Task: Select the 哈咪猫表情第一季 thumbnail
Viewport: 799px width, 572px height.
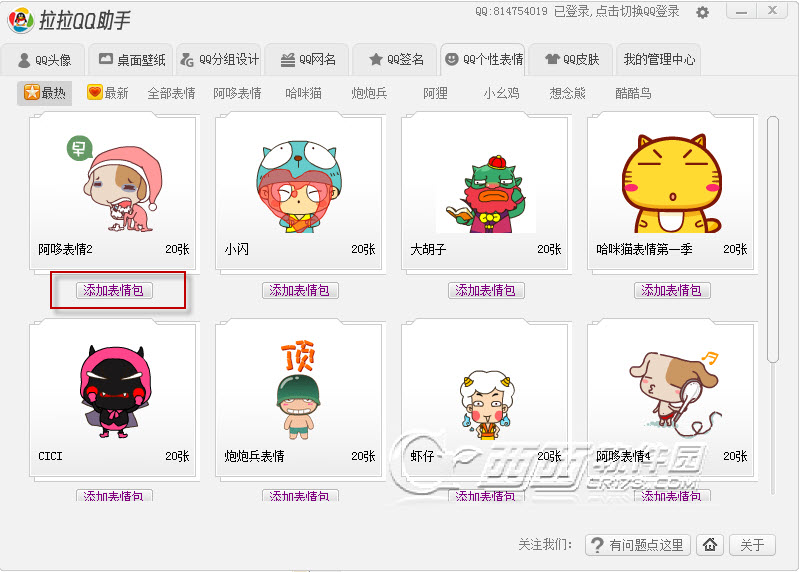Action: 671,183
